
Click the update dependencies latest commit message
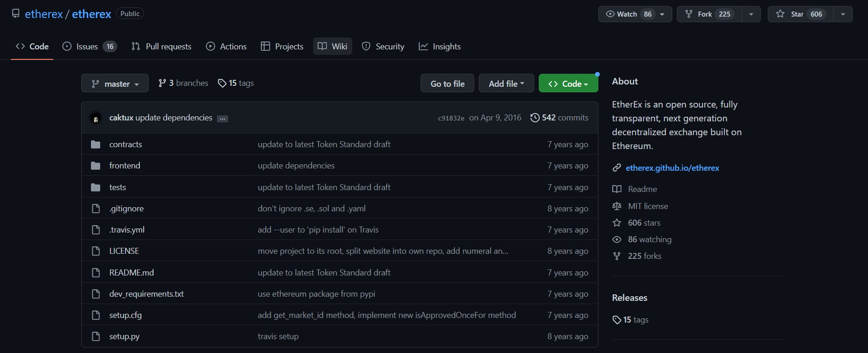174,118
